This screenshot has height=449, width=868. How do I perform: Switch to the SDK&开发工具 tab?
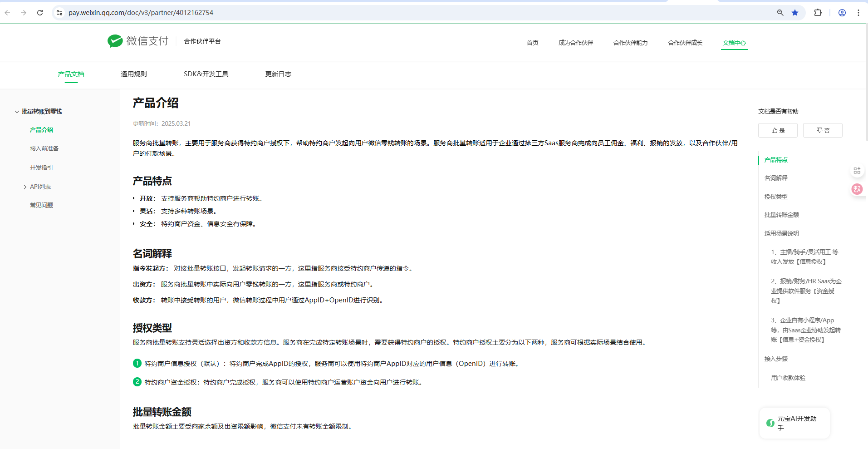[206, 74]
